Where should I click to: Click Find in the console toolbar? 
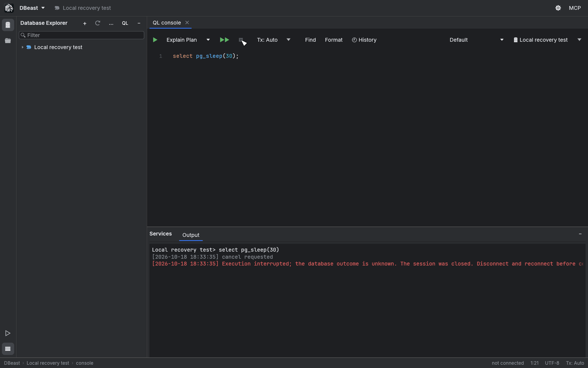coord(310,40)
